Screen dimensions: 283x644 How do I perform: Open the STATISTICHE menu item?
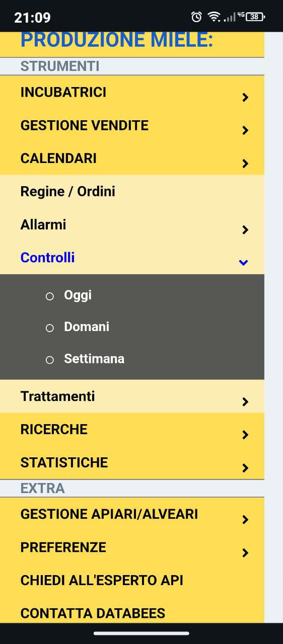tap(132, 462)
